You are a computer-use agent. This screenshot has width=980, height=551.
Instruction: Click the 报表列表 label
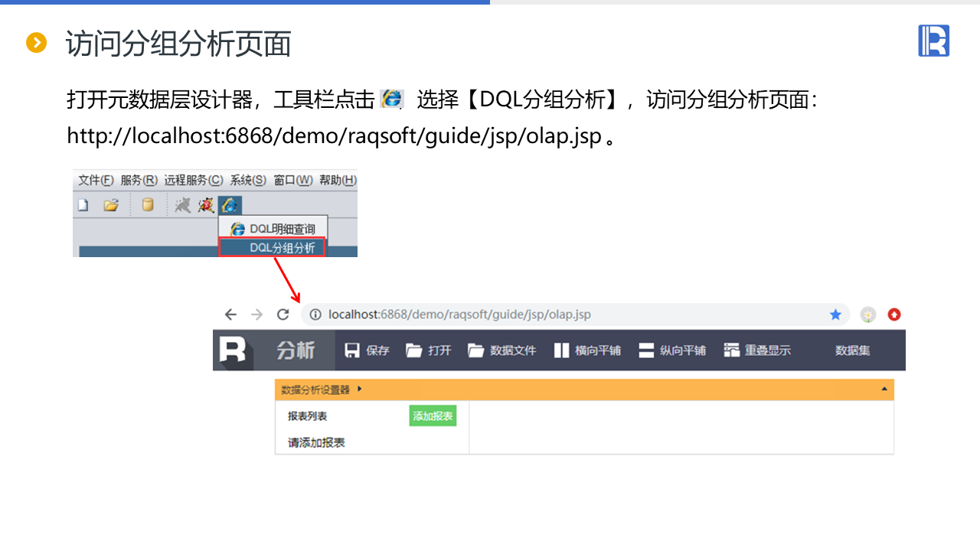[308, 416]
